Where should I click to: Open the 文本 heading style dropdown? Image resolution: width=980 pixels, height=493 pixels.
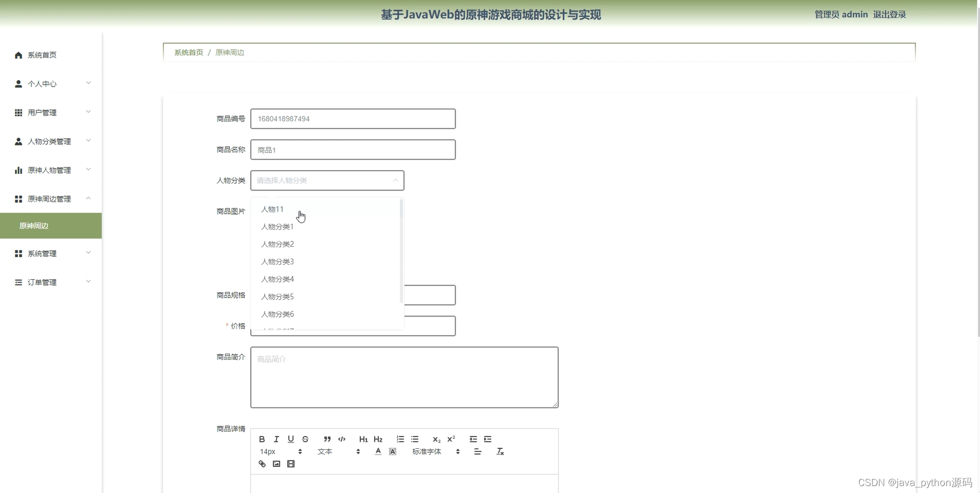(339, 452)
